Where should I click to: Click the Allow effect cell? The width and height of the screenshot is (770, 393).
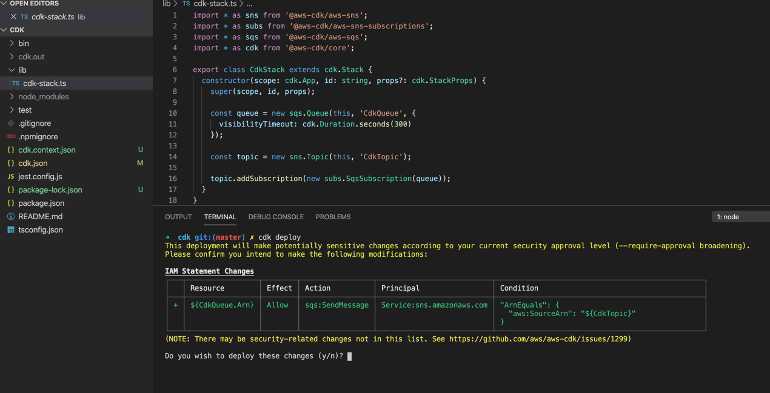coord(277,305)
